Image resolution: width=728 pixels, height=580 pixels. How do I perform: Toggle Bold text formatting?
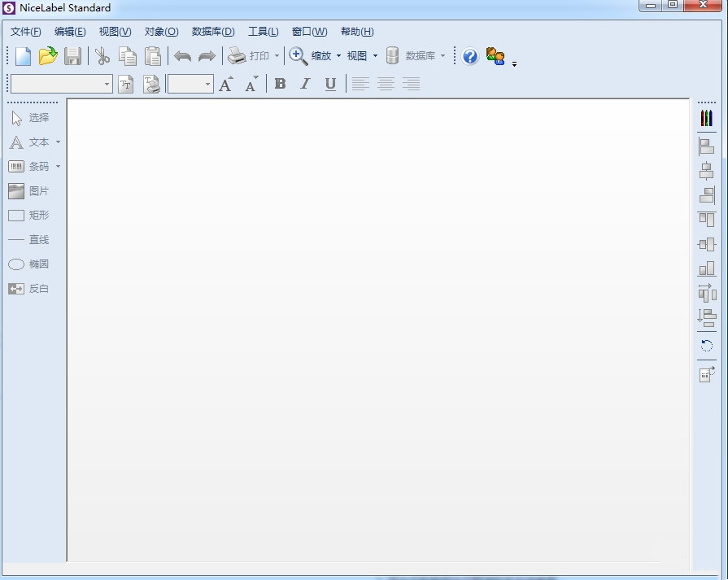click(281, 84)
